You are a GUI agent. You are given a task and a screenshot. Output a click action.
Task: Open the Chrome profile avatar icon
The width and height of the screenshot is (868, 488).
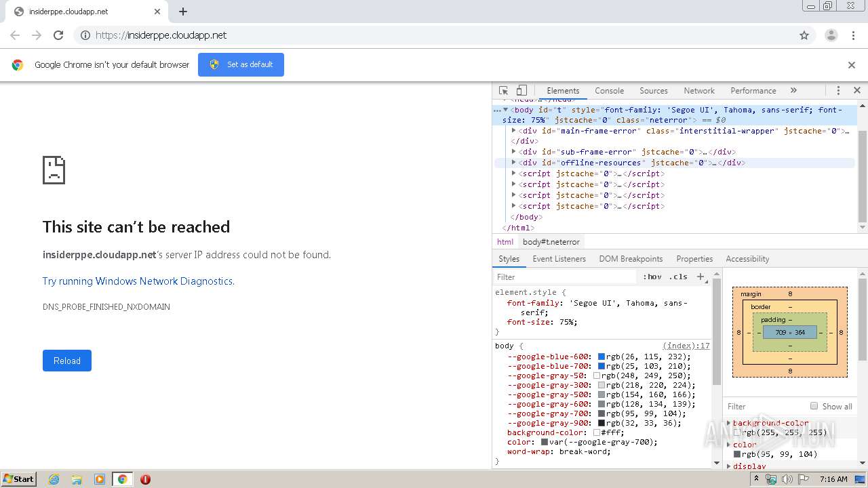pos(831,35)
